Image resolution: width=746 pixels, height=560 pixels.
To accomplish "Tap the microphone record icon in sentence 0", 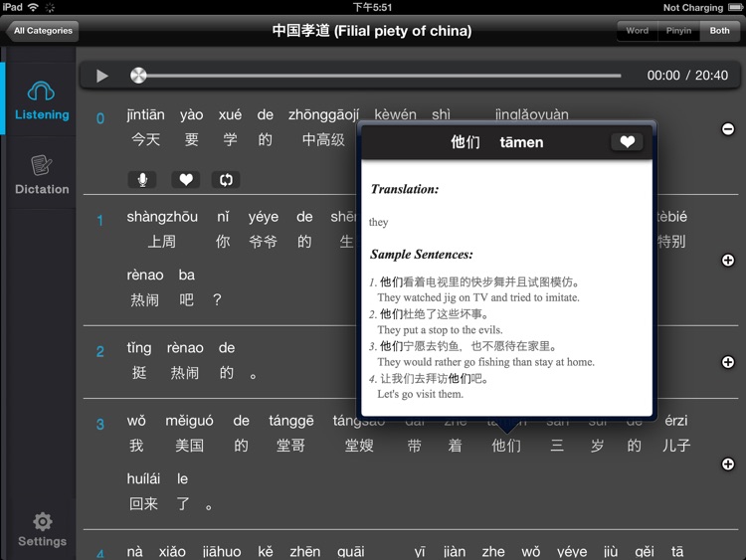I will (x=142, y=180).
